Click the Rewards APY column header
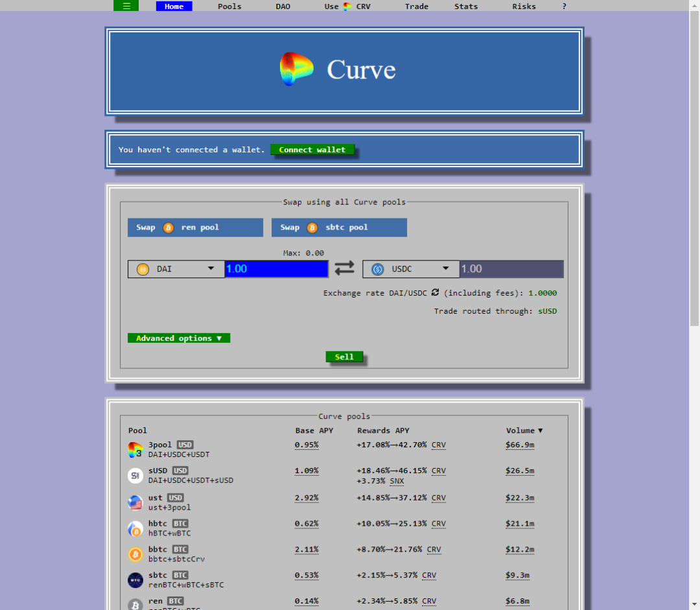This screenshot has width=700, height=610. pyautogui.click(x=383, y=430)
